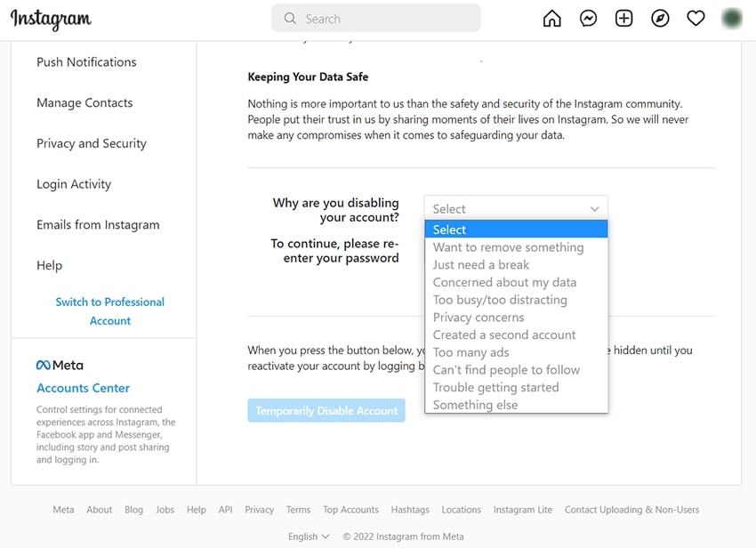Click the Instagram logo

pos(51,20)
